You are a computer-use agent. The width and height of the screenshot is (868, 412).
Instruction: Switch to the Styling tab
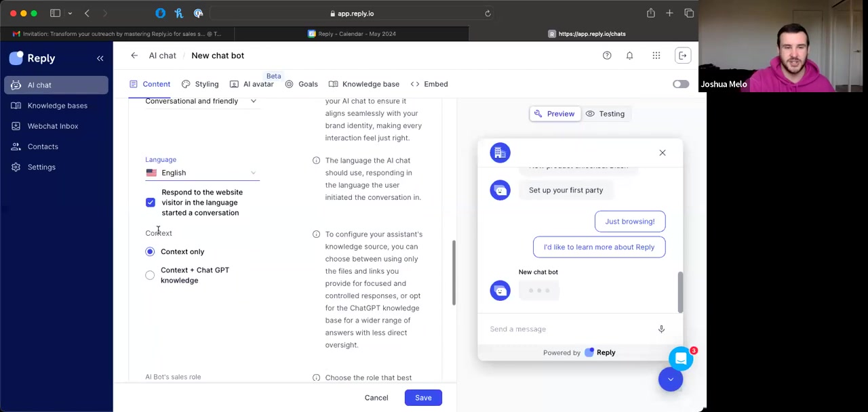point(200,84)
